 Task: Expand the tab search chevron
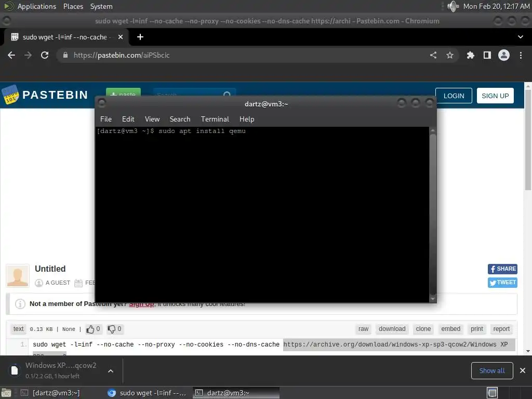[521, 37]
